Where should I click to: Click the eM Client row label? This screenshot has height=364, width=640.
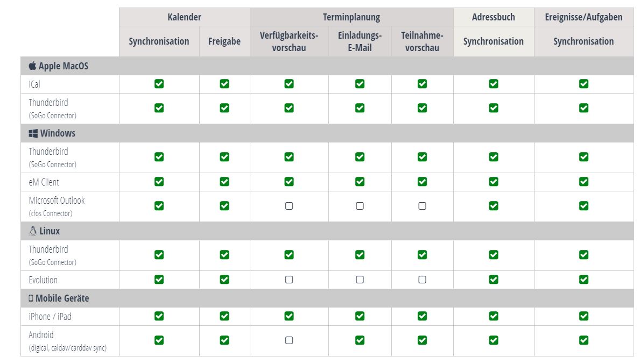(44, 182)
